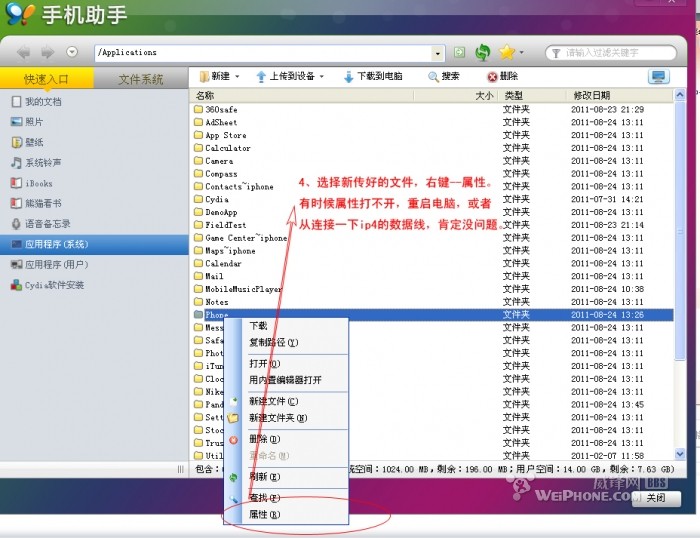The image size is (700, 538).
Task: Expand the path address dropdown arrow
Action: (438, 53)
